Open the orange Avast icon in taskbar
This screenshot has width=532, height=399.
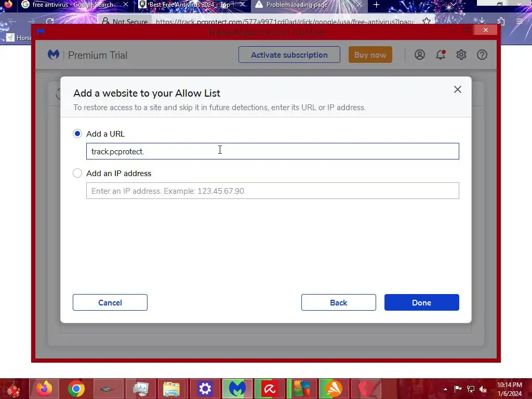334,389
